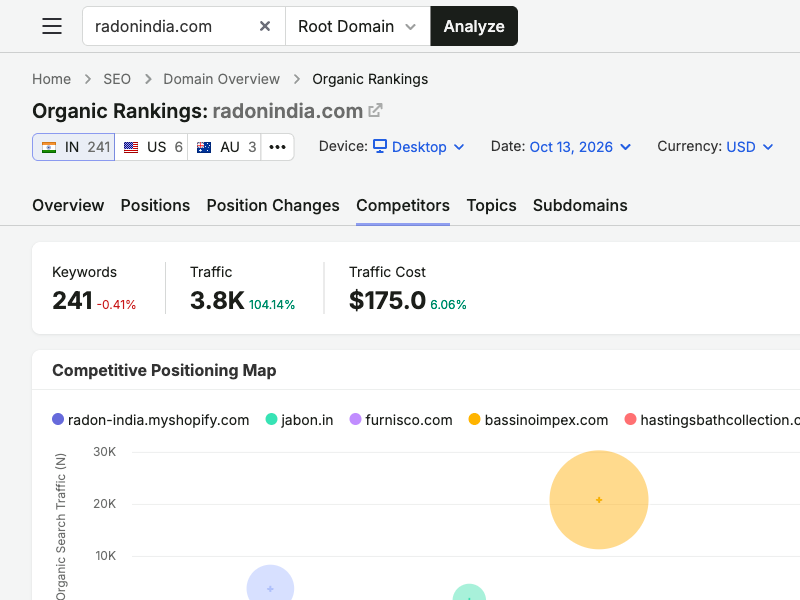Click the Traffic Cost $175.0 value
Screen dimensions: 800x600
tap(387, 301)
